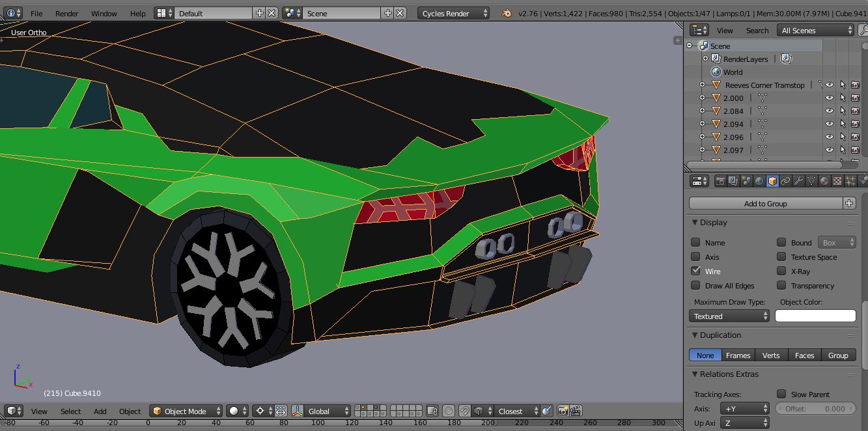Switch to the World properties globe icon
Viewport: 868px width, 431px height.
pyautogui.click(x=759, y=181)
